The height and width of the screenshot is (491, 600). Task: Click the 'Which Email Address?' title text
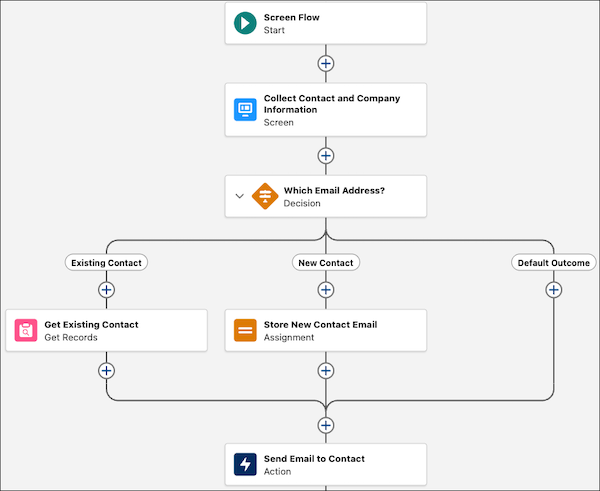(x=334, y=191)
